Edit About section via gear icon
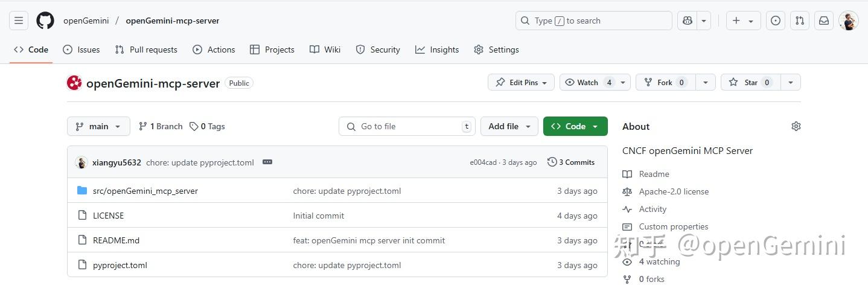The height and width of the screenshot is (285, 868). (x=796, y=126)
